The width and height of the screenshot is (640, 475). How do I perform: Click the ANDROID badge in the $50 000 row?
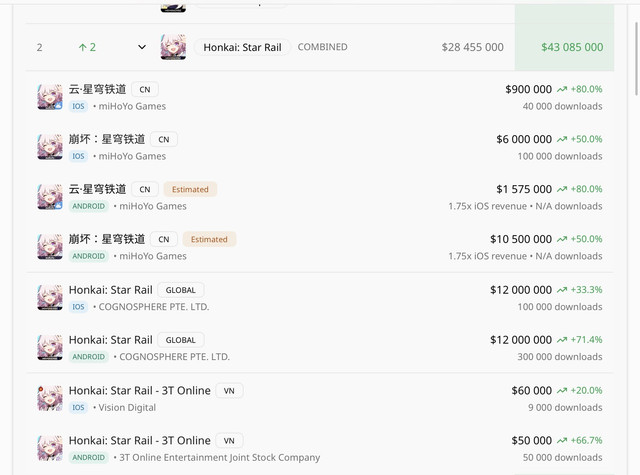coord(89,457)
